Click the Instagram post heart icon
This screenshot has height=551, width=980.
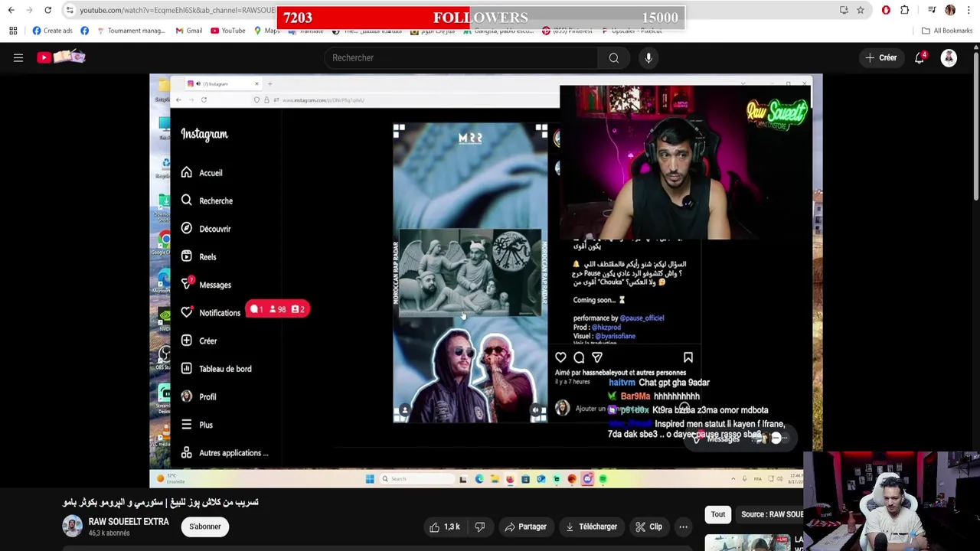coord(560,357)
